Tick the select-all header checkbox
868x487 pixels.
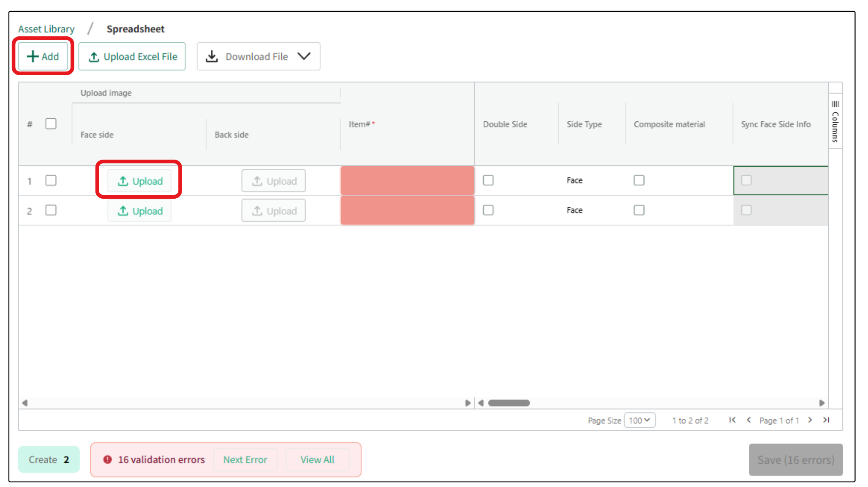(51, 124)
